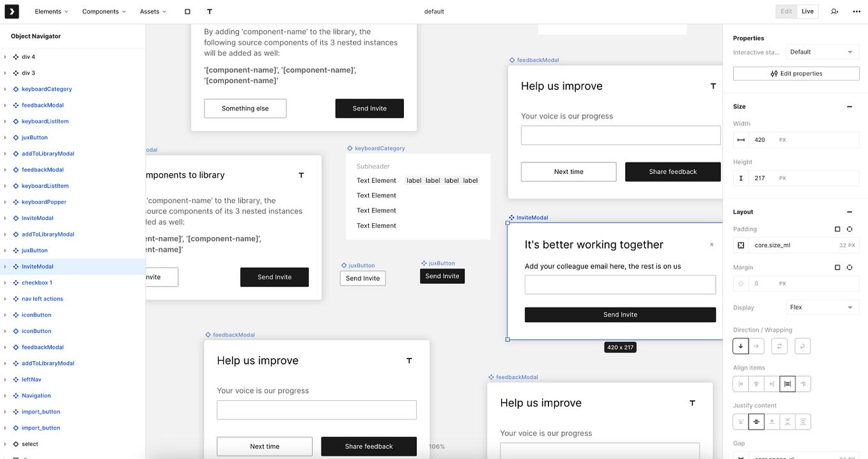Select the Frame/Rectangle tool in the toolbar
Image resolution: width=868 pixels, height=459 pixels.
tap(187, 11)
